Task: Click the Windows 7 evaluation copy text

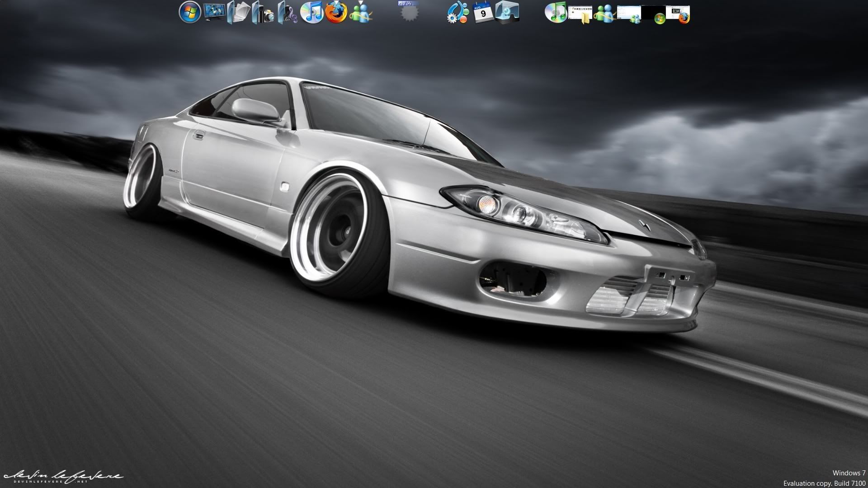Action: coord(824,478)
